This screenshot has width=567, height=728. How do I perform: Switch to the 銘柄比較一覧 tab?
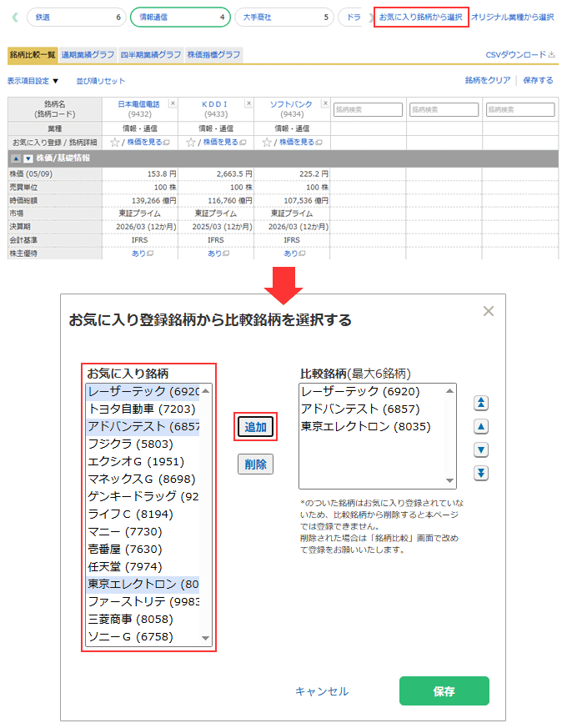click(x=33, y=55)
